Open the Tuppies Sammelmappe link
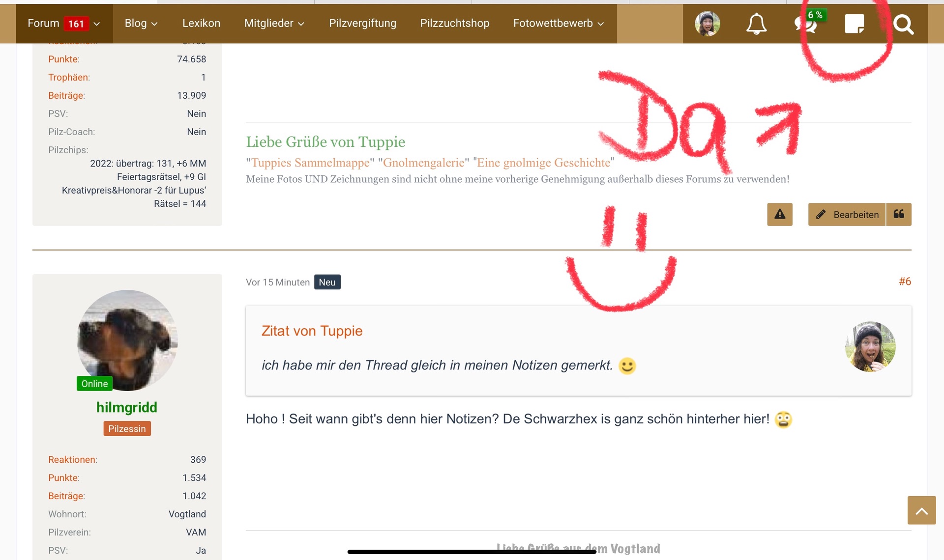The height and width of the screenshot is (560, 944). point(310,163)
